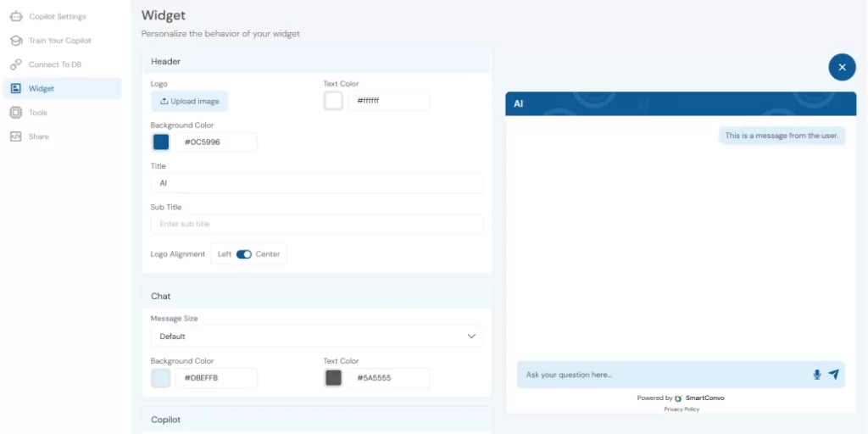Open the Message Size dropdown

317,336
